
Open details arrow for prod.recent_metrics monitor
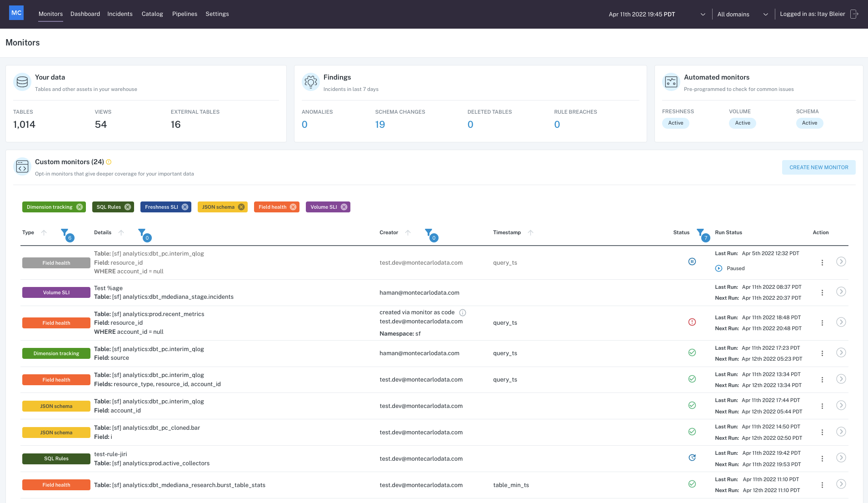[841, 322]
